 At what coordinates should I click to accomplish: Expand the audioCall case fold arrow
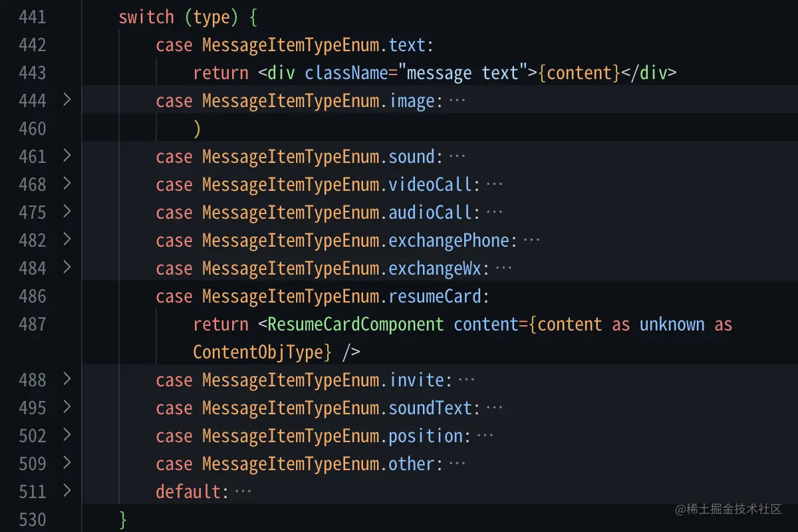(66, 212)
